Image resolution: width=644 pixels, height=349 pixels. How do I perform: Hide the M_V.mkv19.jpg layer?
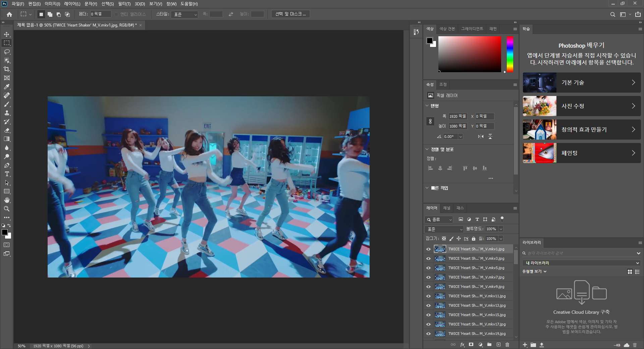428,334
